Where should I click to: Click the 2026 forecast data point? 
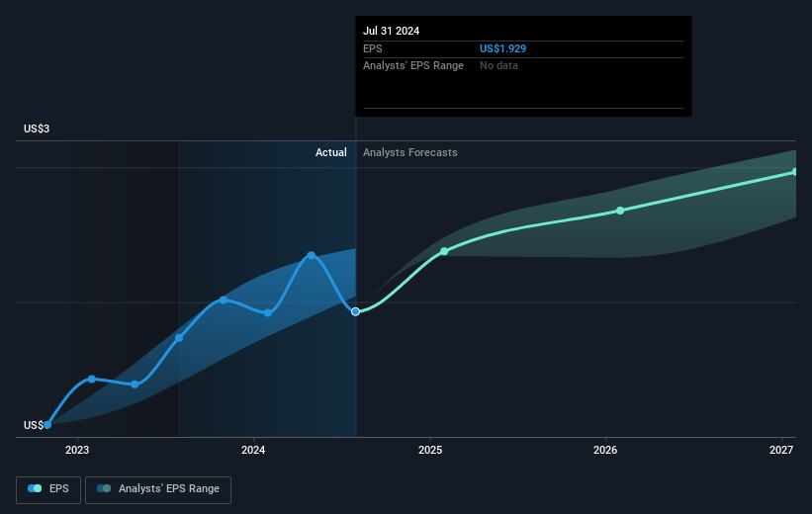[x=620, y=211]
